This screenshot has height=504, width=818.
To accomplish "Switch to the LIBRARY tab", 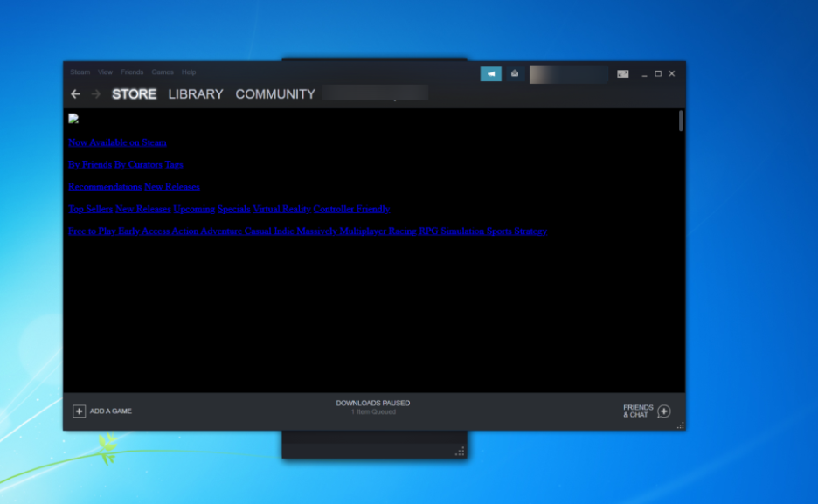I will click(196, 94).
